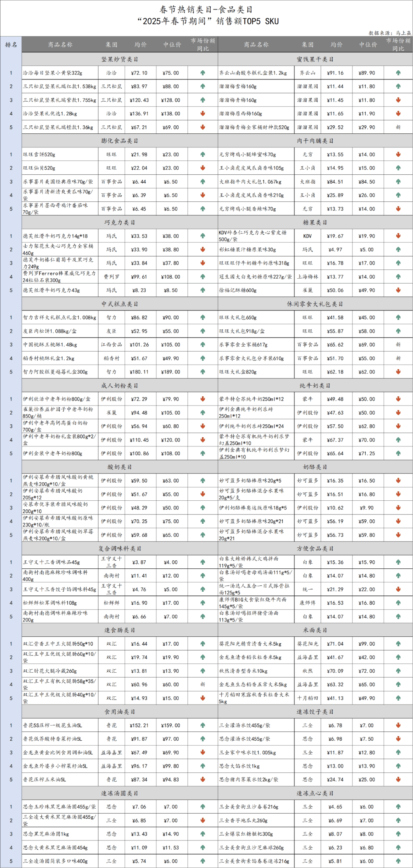Viewport: 413px width, 868px height.
Task: Click the up arrow in 齐云山南酸枣糕礼盒装 row
Action: click(x=398, y=73)
